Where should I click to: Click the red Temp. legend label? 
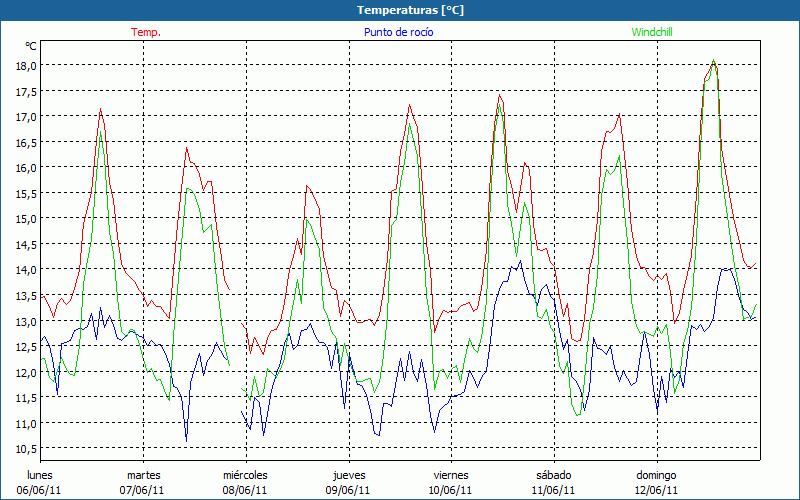146,32
